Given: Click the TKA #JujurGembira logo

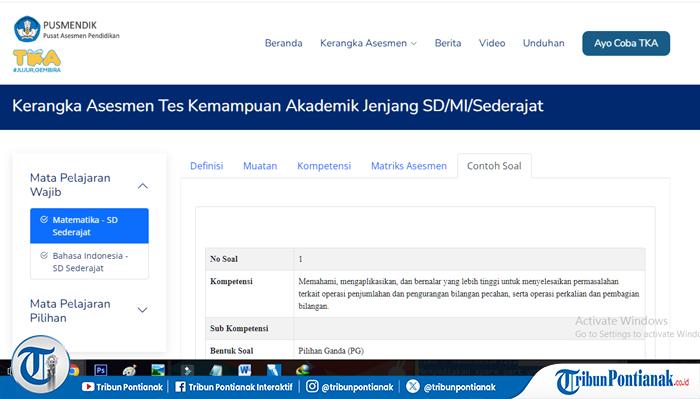Looking at the screenshot, I should pos(37,61).
